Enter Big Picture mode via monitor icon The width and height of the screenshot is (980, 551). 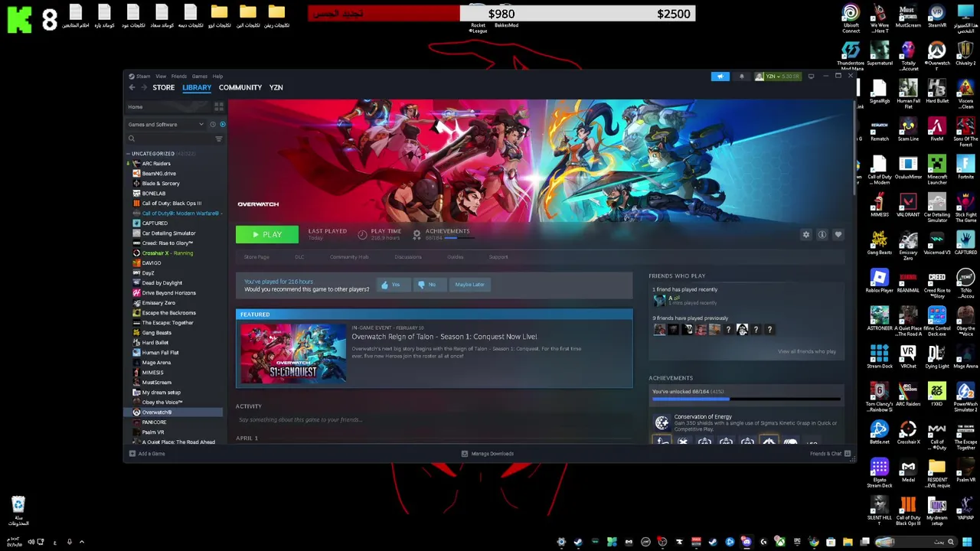click(811, 77)
